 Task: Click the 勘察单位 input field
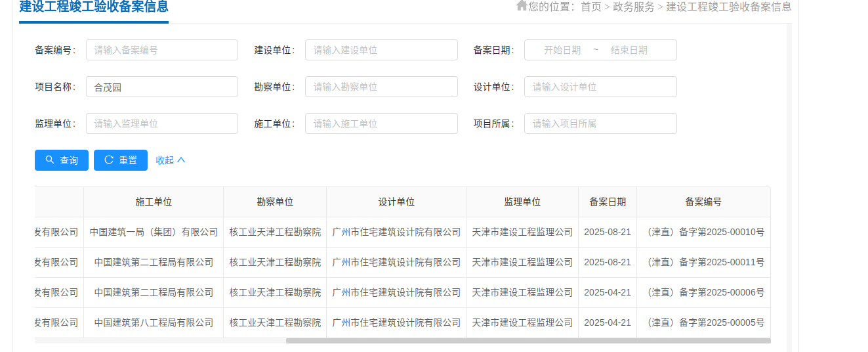point(381,87)
